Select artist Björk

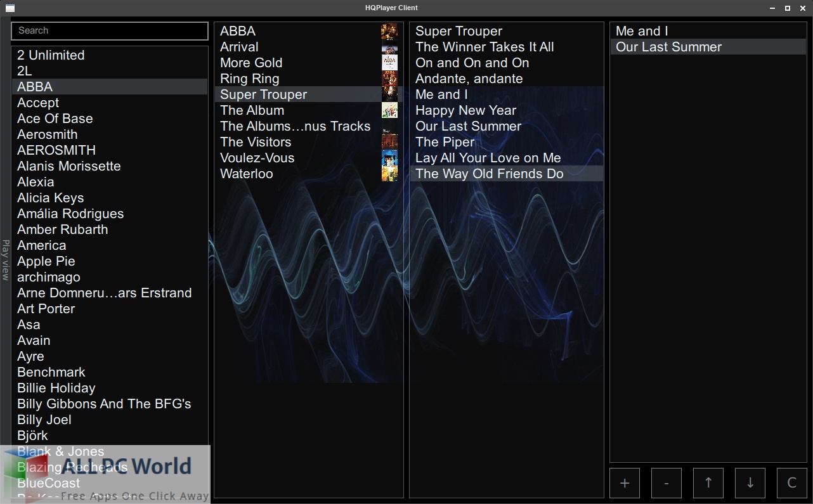pos(110,436)
